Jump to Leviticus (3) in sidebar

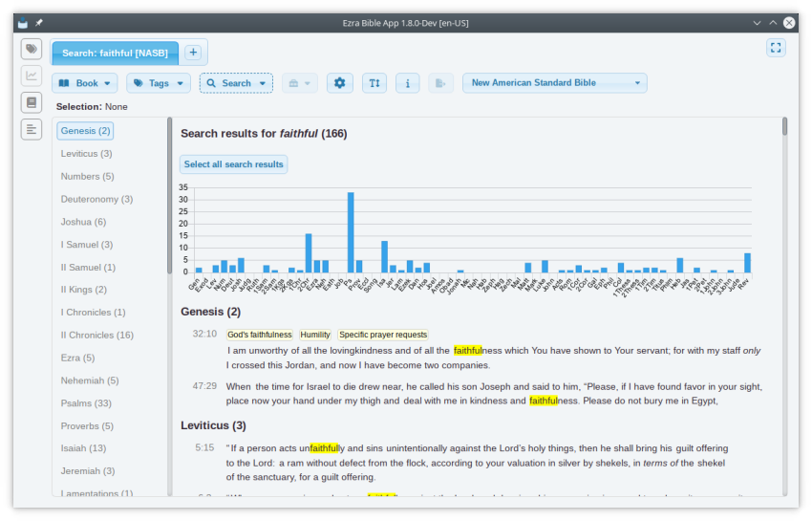87,154
